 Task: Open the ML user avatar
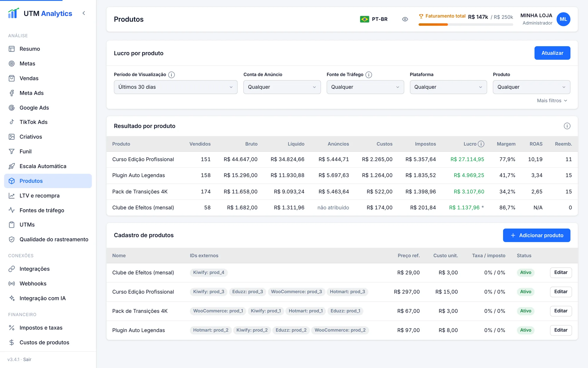(x=563, y=19)
